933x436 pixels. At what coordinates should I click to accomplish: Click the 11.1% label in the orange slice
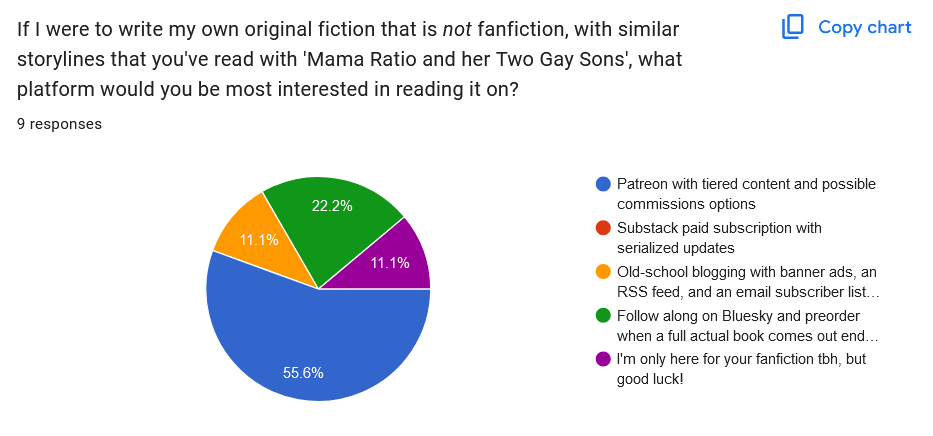[x=257, y=239]
